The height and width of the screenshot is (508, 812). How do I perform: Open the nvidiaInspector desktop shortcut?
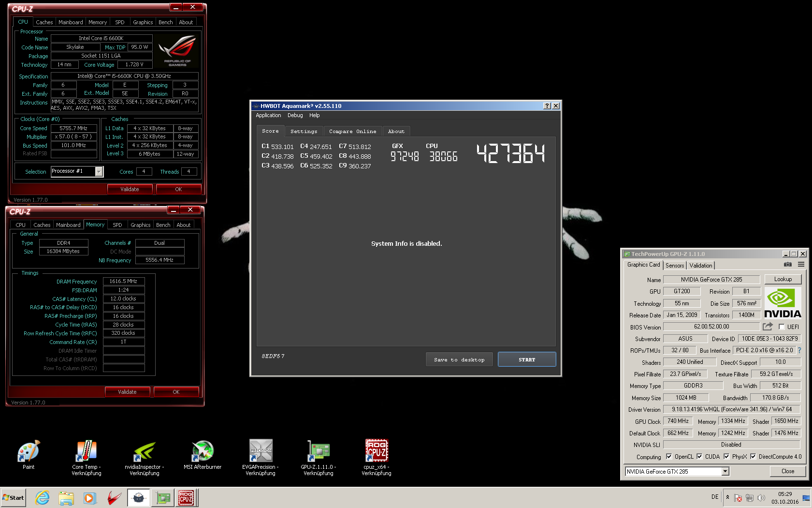coord(145,458)
